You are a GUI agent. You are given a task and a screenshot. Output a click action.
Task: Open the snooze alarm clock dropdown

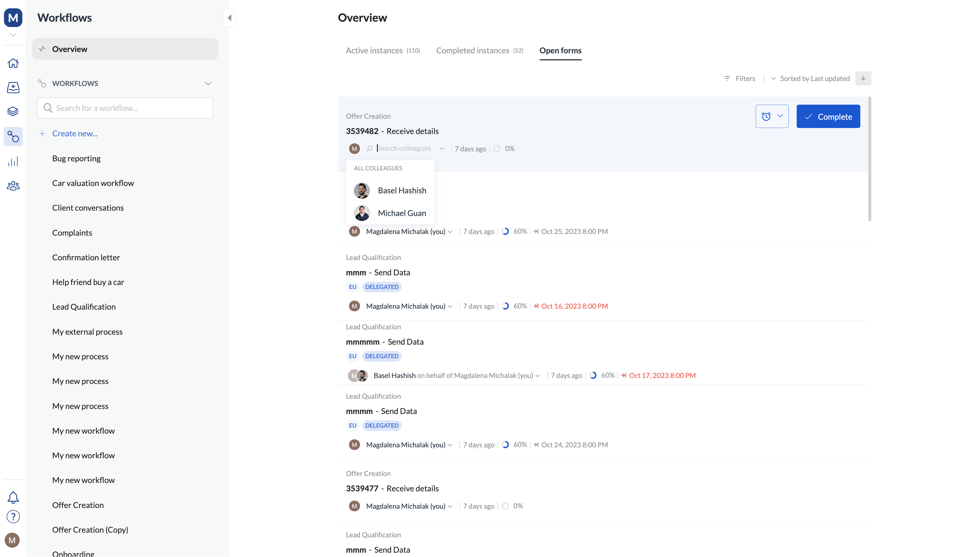click(x=772, y=116)
